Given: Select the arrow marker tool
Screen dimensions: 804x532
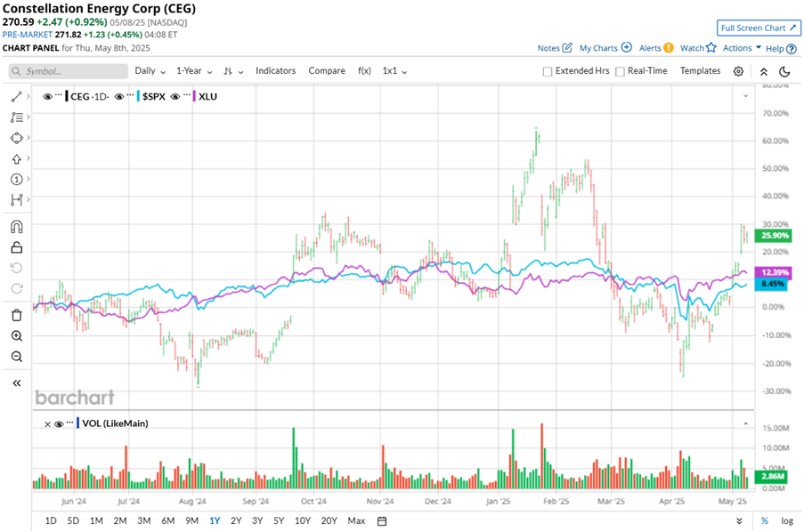Looking at the screenshot, I should (16, 159).
